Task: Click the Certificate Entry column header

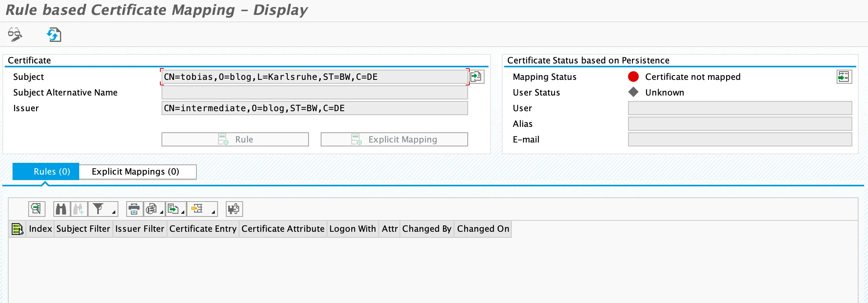Action: click(x=203, y=229)
